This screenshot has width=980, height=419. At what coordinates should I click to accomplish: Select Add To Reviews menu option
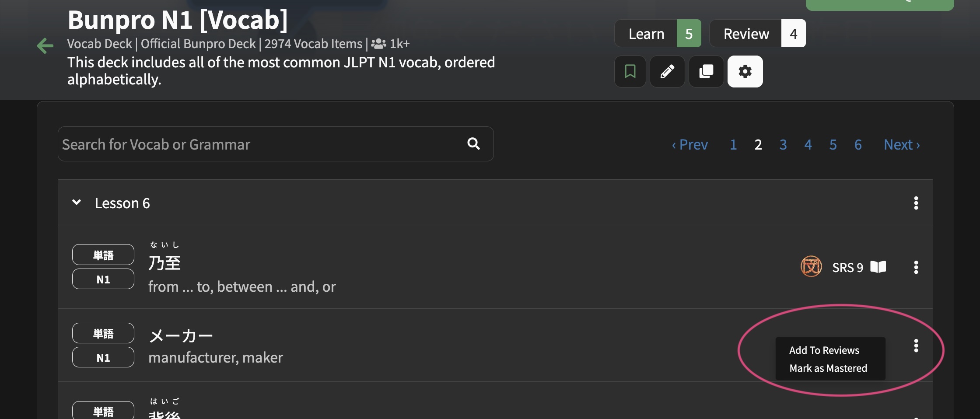(x=824, y=350)
